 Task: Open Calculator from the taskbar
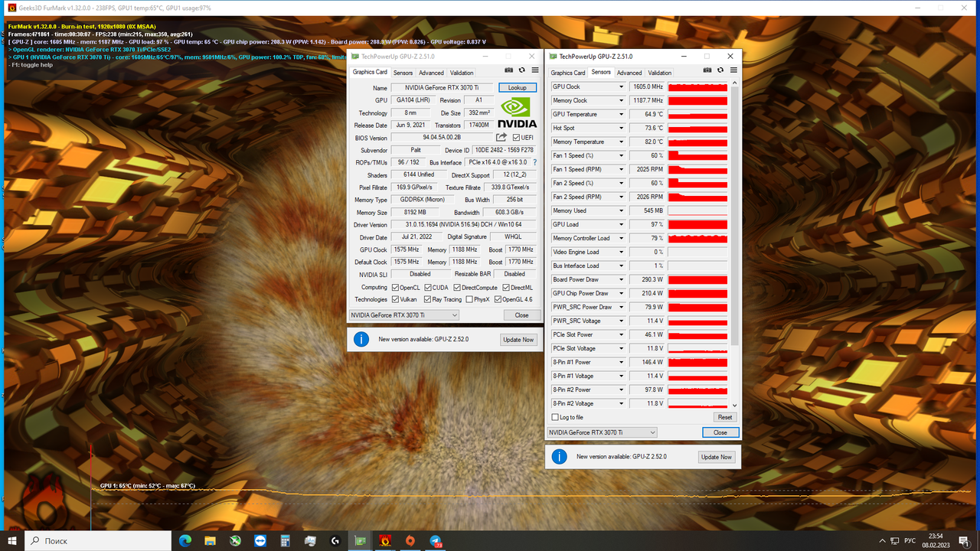[x=285, y=541]
